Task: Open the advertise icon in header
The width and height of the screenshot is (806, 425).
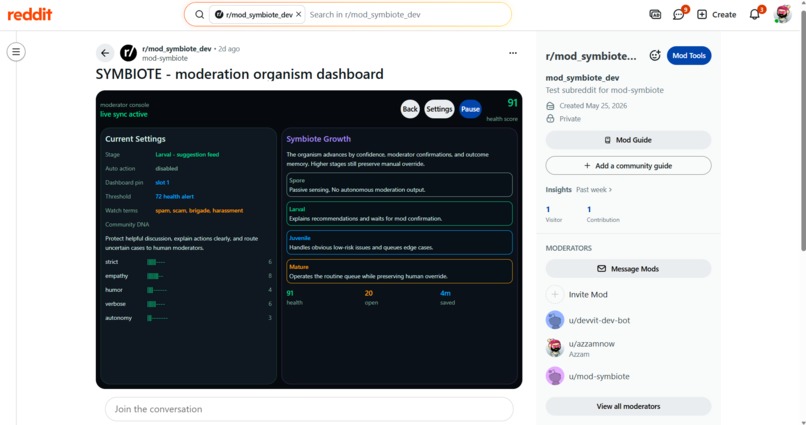Action: coord(655,14)
